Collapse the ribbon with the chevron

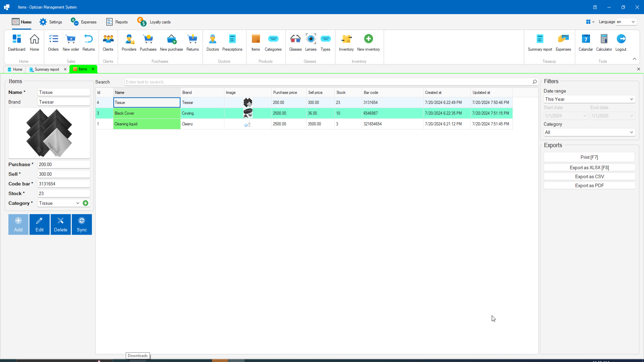(634, 59)
